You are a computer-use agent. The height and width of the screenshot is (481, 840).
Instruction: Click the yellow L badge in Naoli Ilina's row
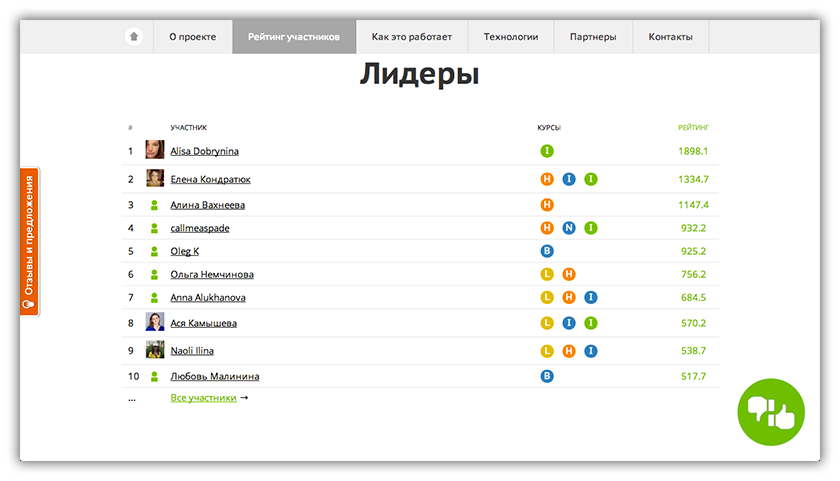(x=547, y=351)
